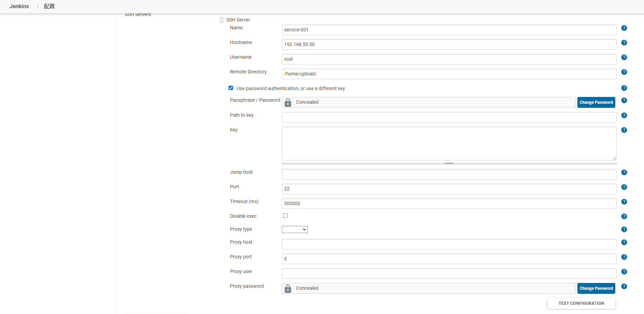Viewport: 644px width, 314px height.
Task: Click Change Password for Proxy password
Action: click(x=596, y=288)
